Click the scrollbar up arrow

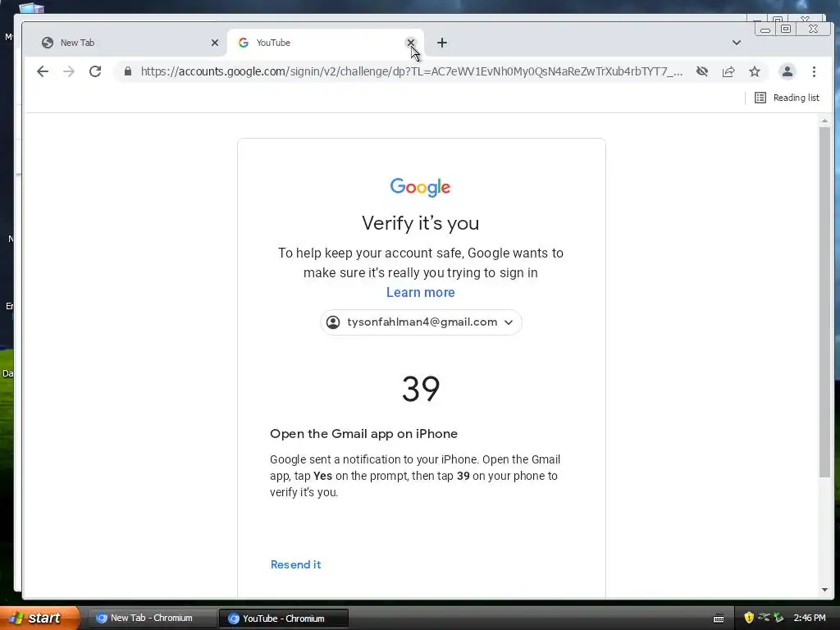click(x=824, y=121)
